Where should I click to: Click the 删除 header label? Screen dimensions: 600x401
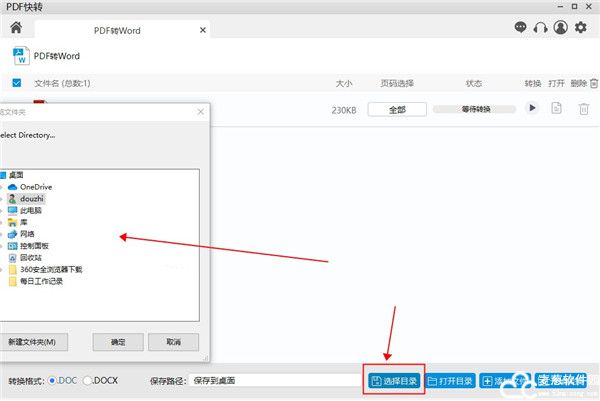coord(579,83)
